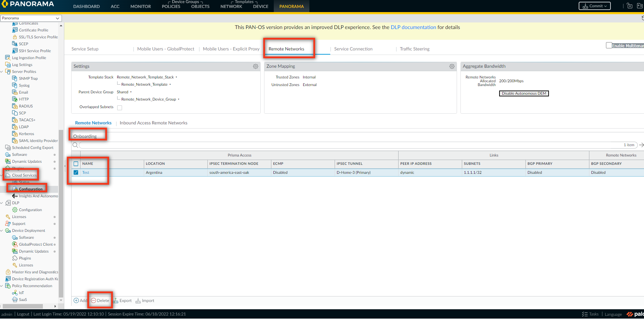
Task: Switch to the Service Connection tab
Action: click(353, 49)
